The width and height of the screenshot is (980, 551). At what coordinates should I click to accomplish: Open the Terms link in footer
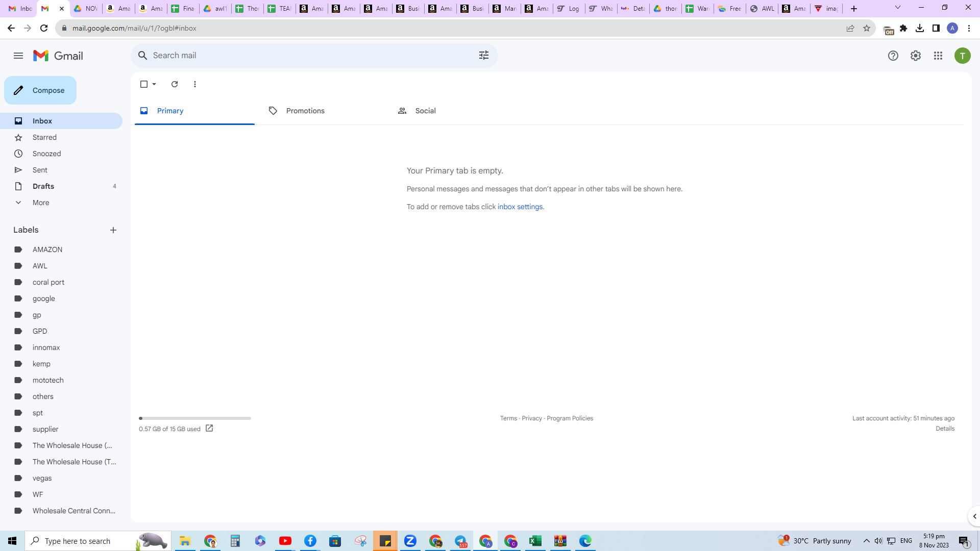508,418
